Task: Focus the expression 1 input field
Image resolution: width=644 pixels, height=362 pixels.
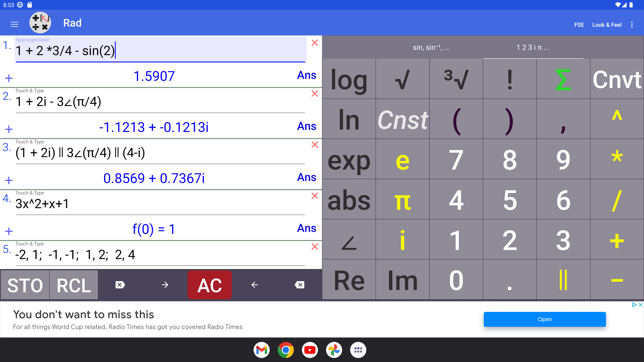Action: click(161, 50)
